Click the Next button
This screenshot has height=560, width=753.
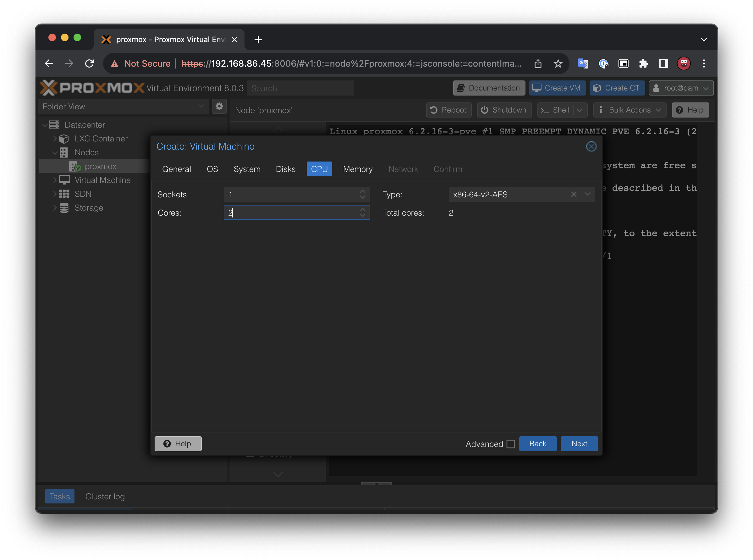pos(579,443)
